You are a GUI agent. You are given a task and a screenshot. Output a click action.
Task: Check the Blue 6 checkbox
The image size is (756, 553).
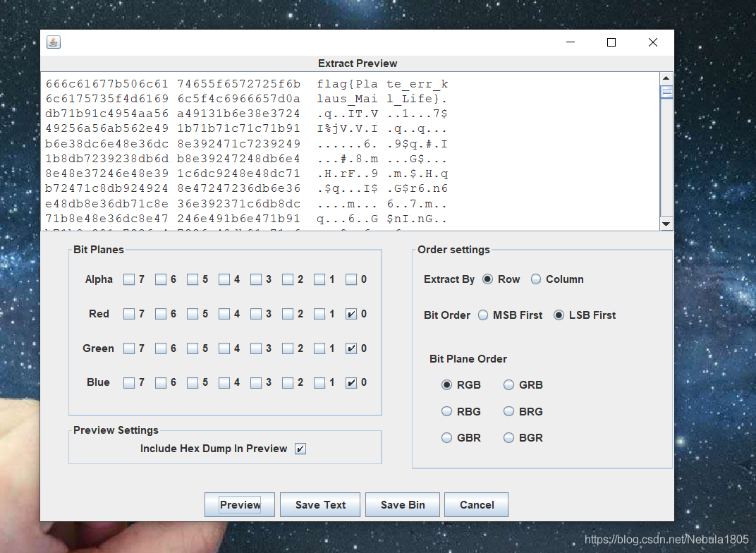161,383
